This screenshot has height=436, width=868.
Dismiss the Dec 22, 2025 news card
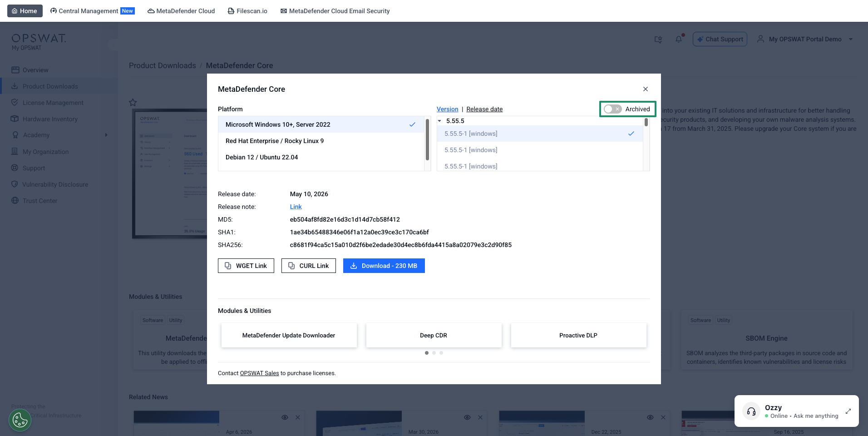[663, 417]
